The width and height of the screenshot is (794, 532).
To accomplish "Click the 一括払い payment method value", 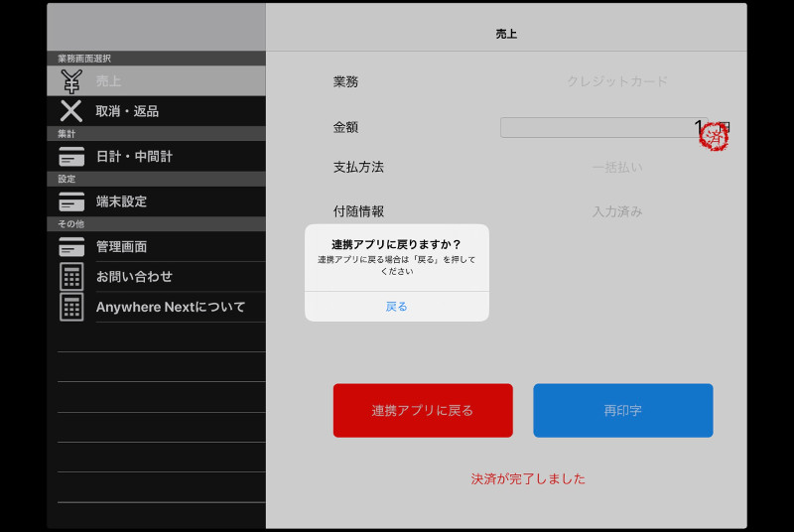I will click(617, 167).
